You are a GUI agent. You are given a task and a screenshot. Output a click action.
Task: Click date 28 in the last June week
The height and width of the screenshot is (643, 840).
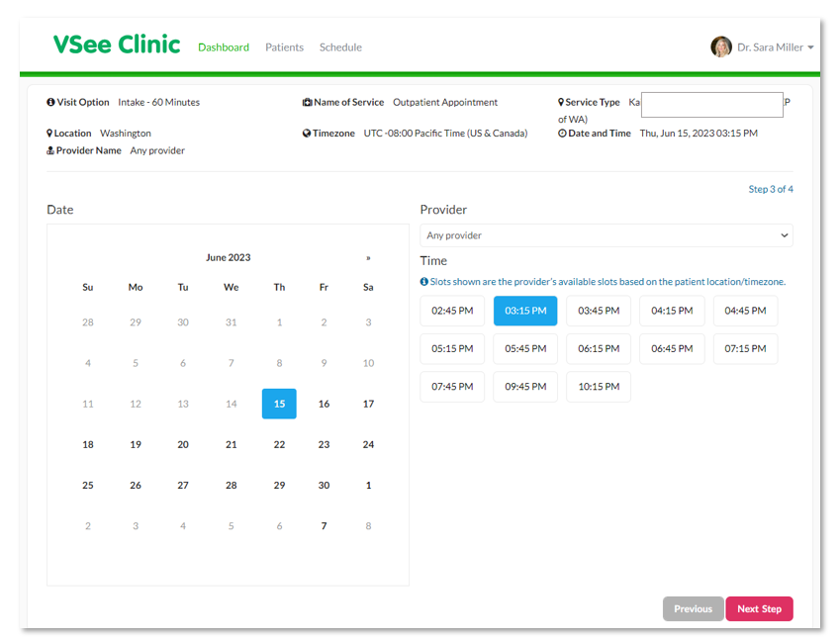tap(231, 485)
